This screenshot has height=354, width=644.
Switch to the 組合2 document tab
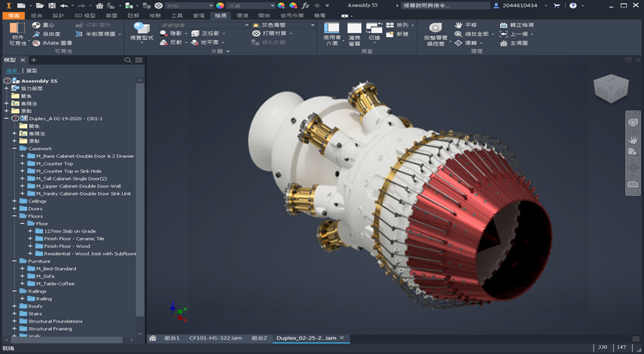pyautogui.click(x=259, y=338)
